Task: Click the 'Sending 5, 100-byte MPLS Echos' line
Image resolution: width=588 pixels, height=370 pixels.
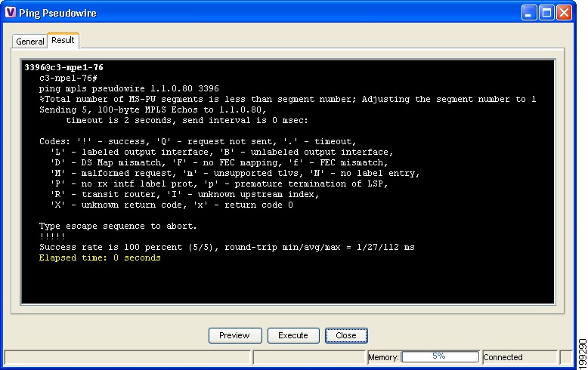Action: pyautogui.click(x=153, y=109)
